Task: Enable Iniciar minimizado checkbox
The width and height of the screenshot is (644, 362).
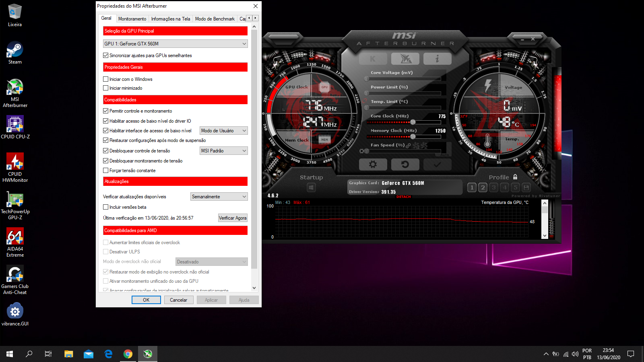Action: point(106,88)
